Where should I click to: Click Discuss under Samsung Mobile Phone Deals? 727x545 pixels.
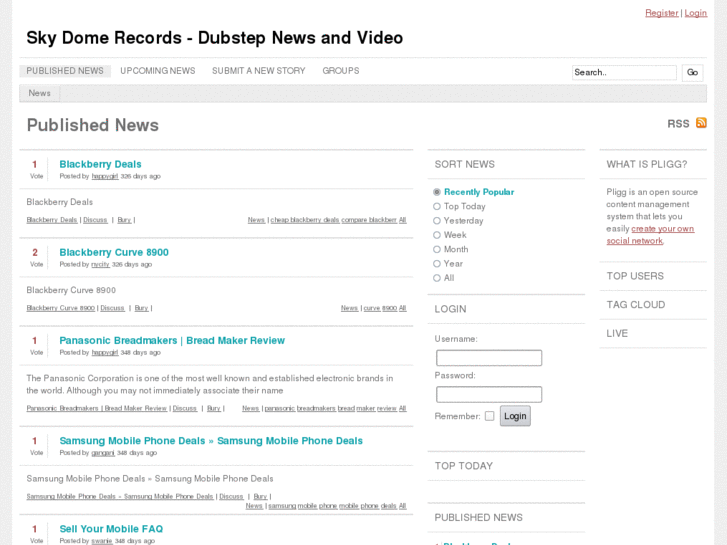point(231,496)
